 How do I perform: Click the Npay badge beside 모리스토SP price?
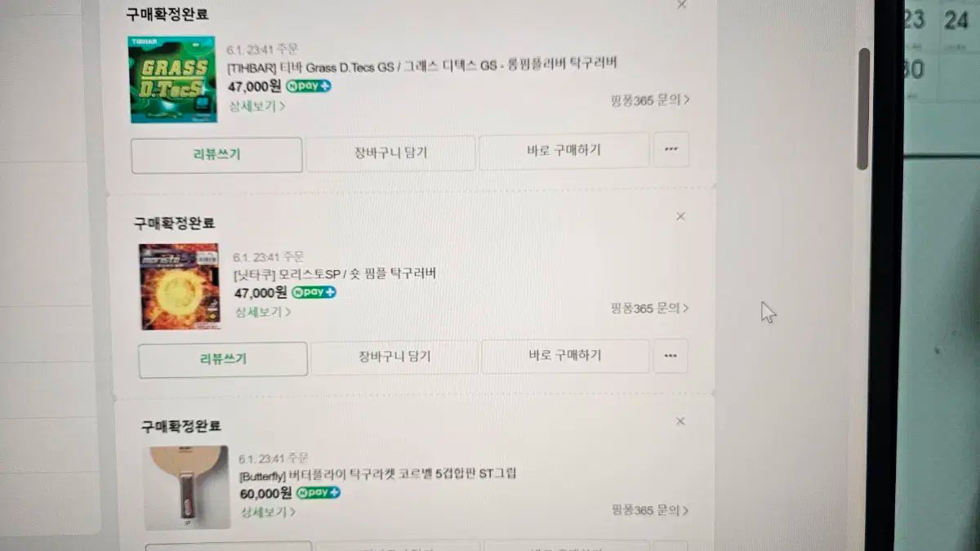point(314,292)
